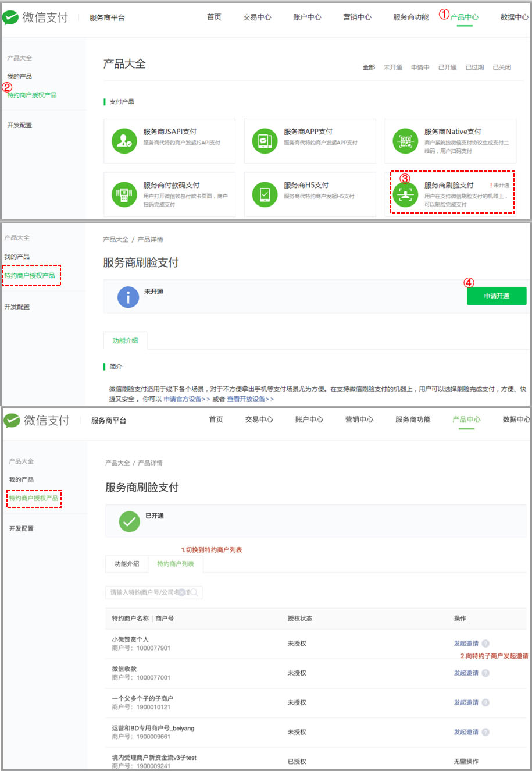Select the 服务商APP支付 product icon
The width and height of the screenshot is (532, 771).
pos(265,141)
